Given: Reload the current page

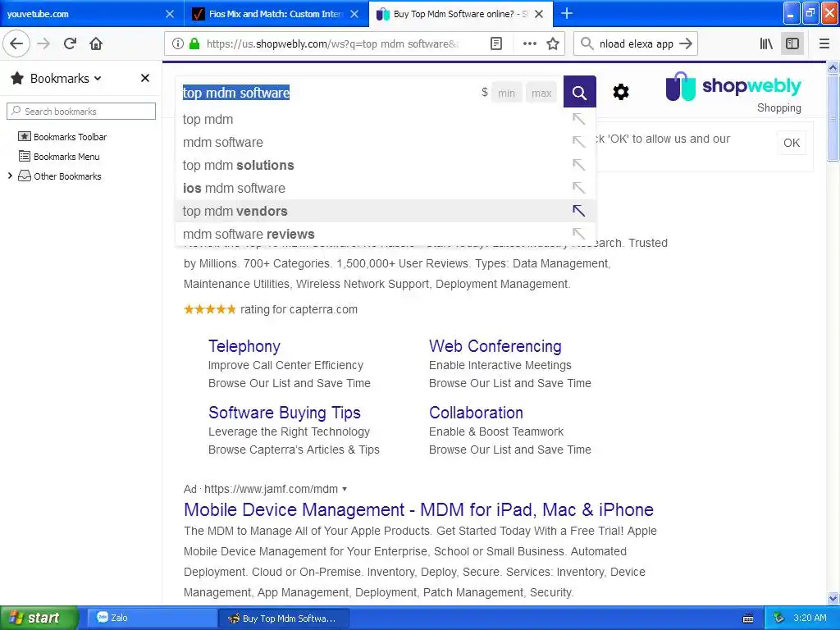Looking at the screenshot, I should [70, 43].
